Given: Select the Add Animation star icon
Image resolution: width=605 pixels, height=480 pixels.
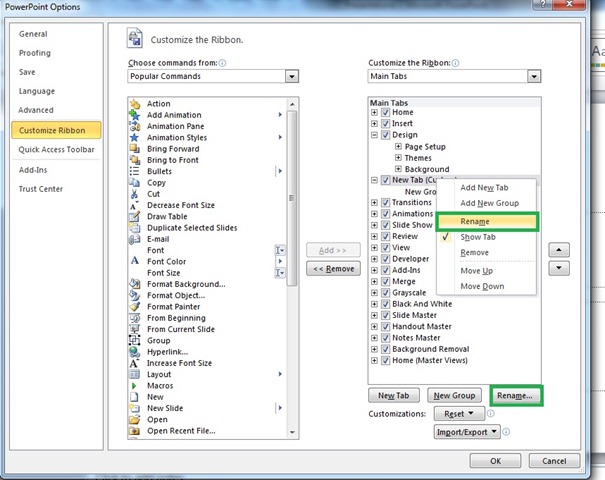Looking at the screenshot, I should (x=135, y=115).
